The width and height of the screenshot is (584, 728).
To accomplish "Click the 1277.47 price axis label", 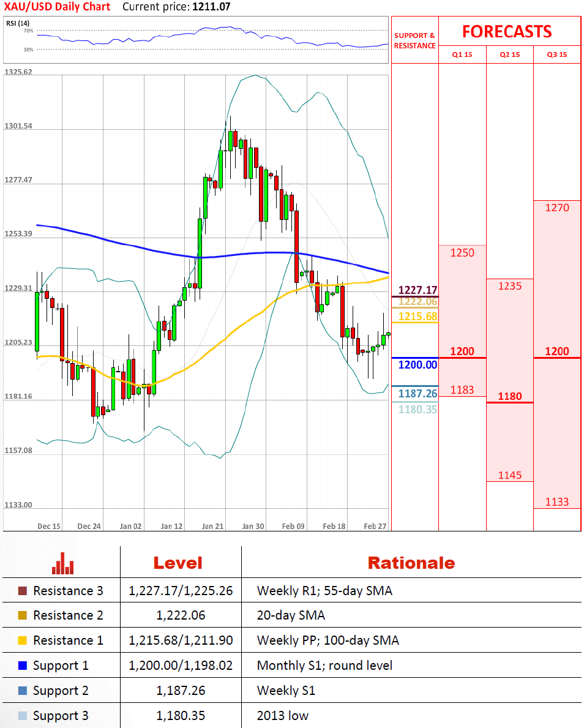I will point(18,179).
